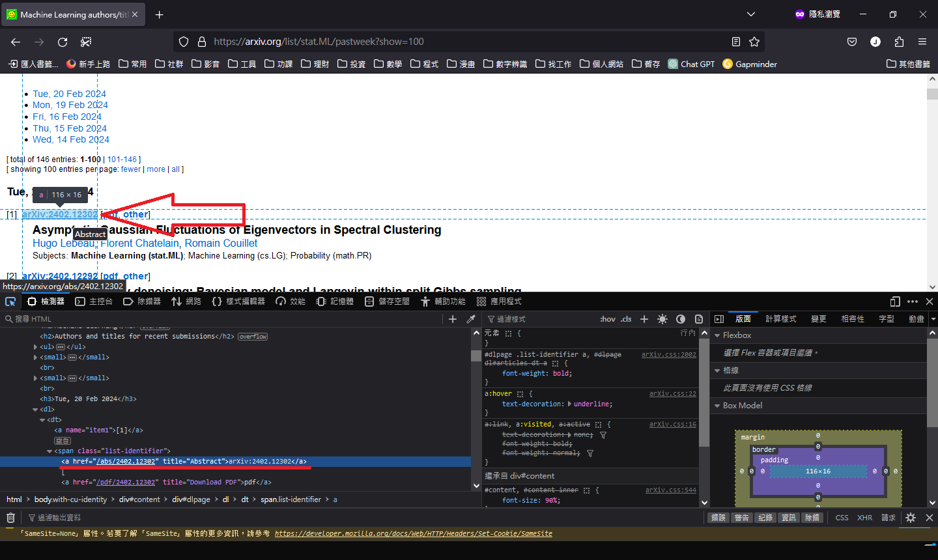Toggle reader view in the address bar
Viewport: 938px width, 560px height.
736,42
